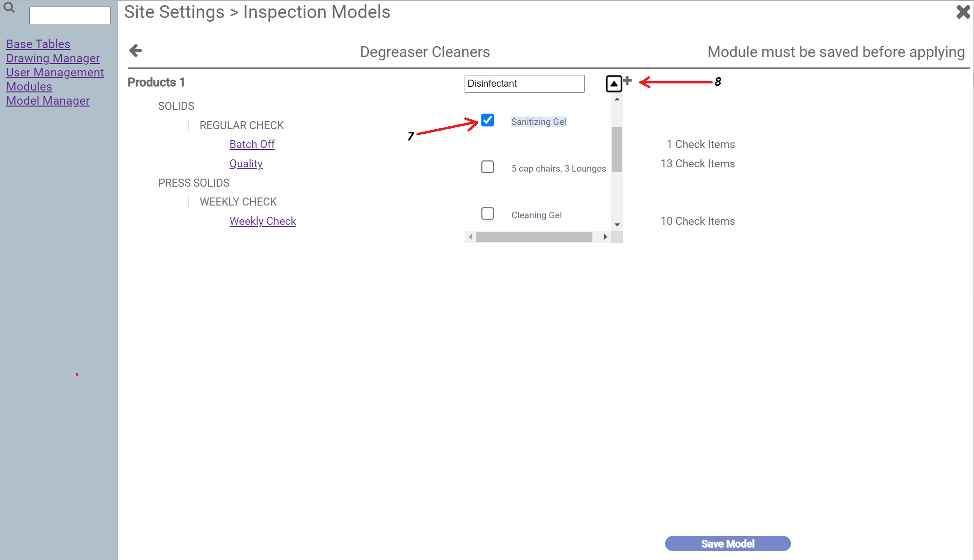Close the Inspection Models dialog
Screen dimensions: 974x560
pyautogui.click(x=963, y=12)
